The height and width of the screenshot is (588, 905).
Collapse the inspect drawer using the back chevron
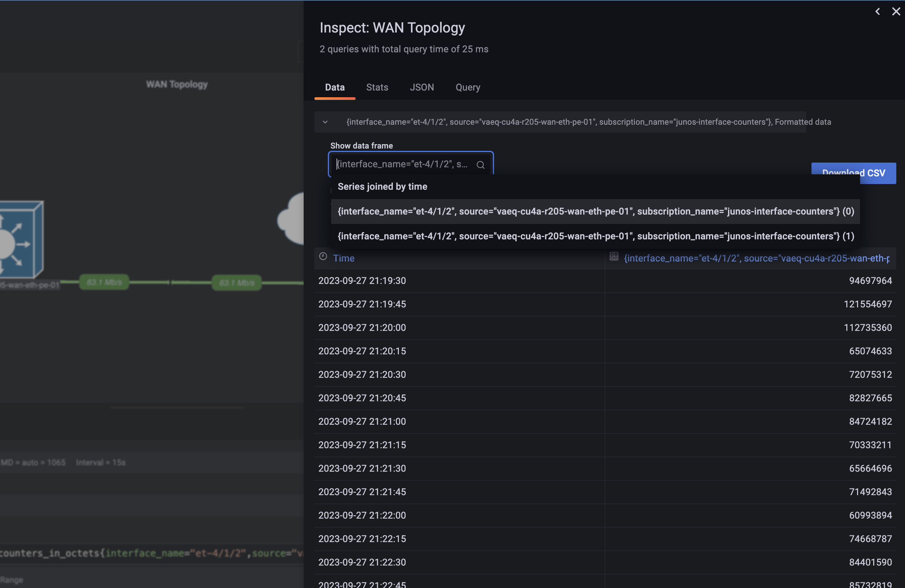[x=877, y=11]
